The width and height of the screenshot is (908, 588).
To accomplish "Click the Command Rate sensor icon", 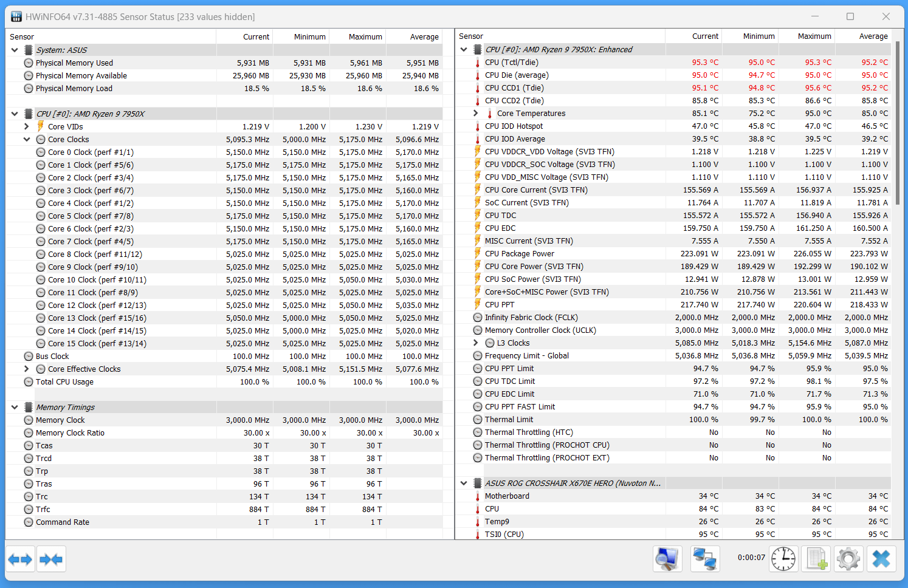I will point(29,522).
